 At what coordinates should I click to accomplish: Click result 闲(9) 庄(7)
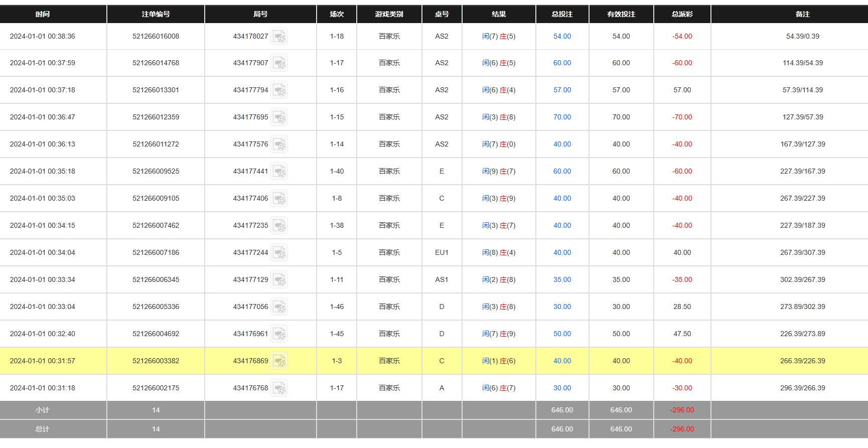click(x=499, y=171)
